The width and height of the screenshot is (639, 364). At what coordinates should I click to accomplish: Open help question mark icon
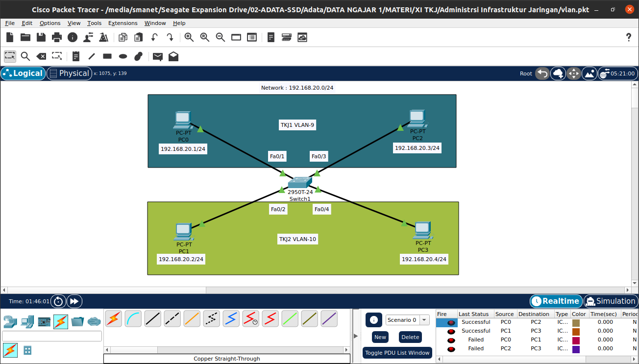[x=629, y=37]
